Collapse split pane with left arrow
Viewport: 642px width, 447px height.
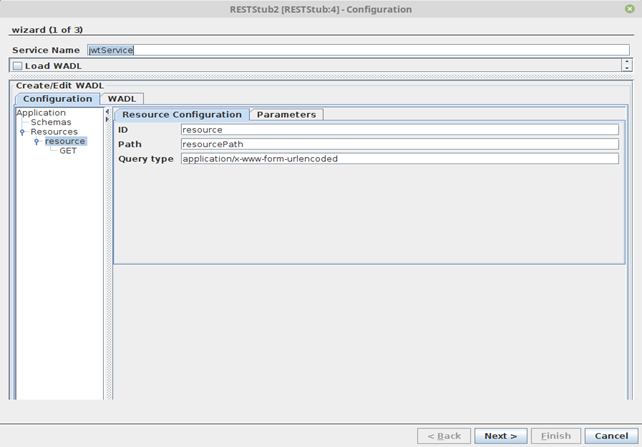pyautogui.click(x=108, y=111)
